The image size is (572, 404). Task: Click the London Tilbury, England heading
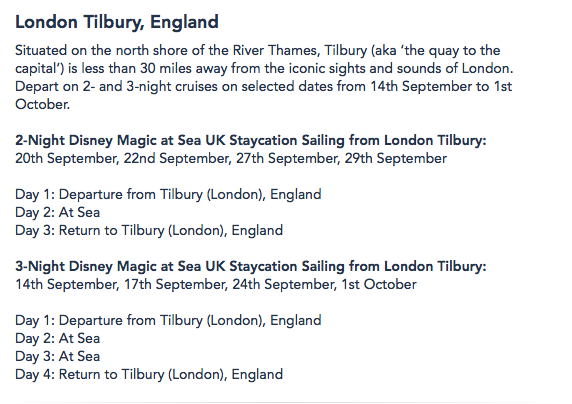117,22
